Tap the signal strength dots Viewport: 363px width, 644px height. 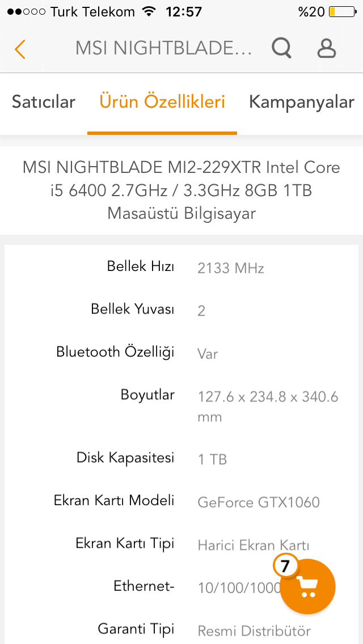26,11
